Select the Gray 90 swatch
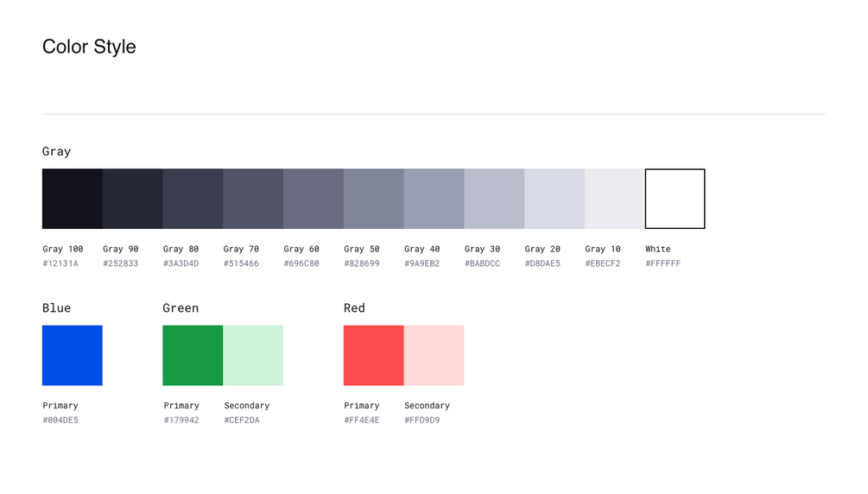 133,199
